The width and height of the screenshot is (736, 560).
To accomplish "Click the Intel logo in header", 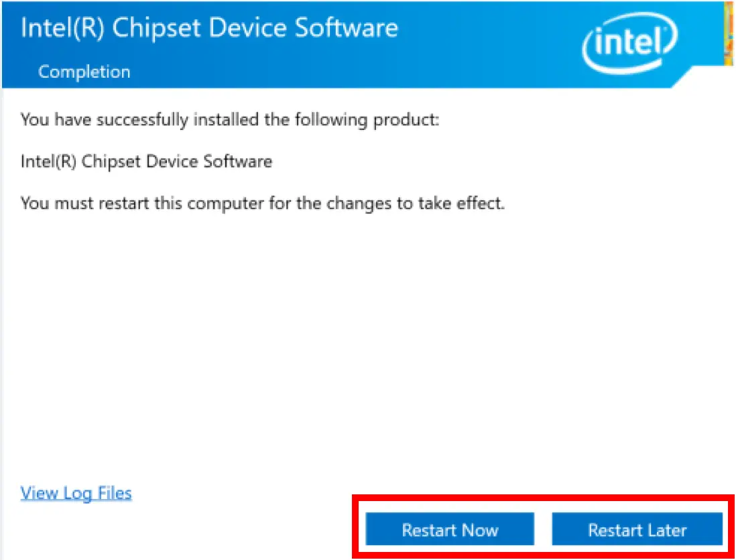I will tap(629, 43).
